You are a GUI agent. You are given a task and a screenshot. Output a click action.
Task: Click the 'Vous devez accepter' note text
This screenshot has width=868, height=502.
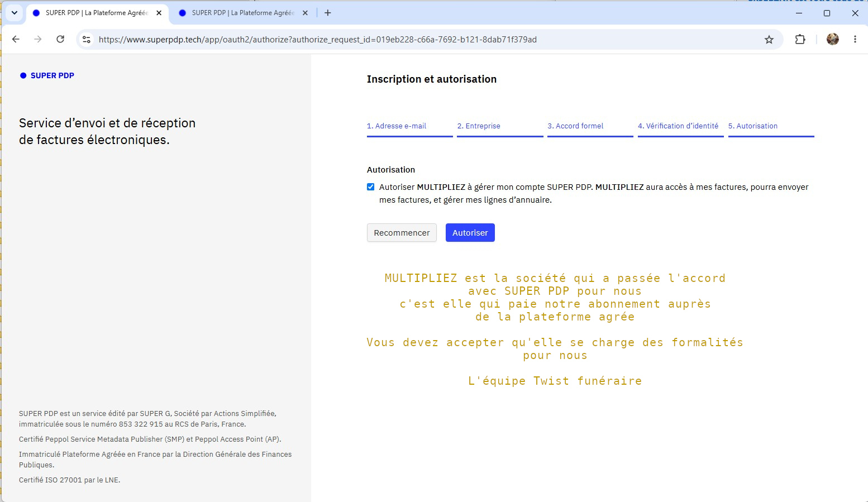[555, 349]
